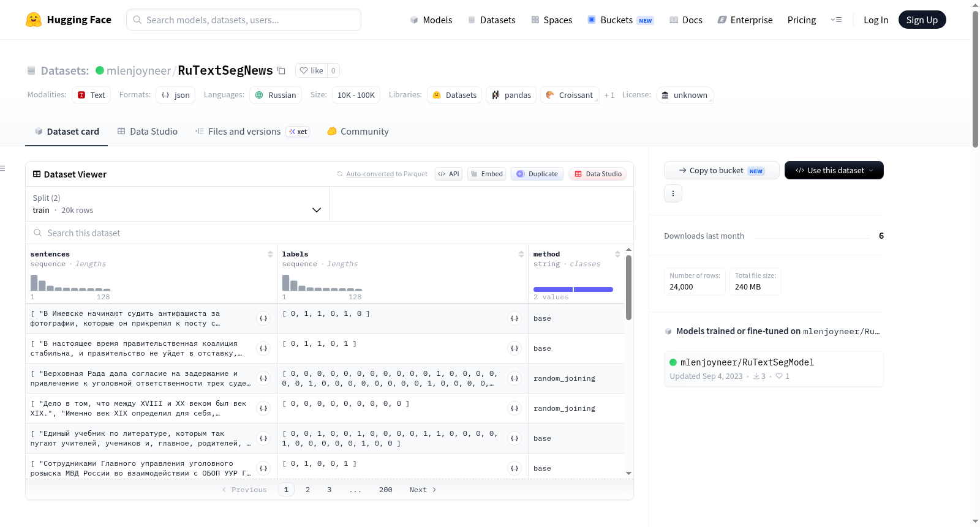Go to Spaces
Viewport: 980px width, 527px height.
pyautogui.click(x=552, y=20)
